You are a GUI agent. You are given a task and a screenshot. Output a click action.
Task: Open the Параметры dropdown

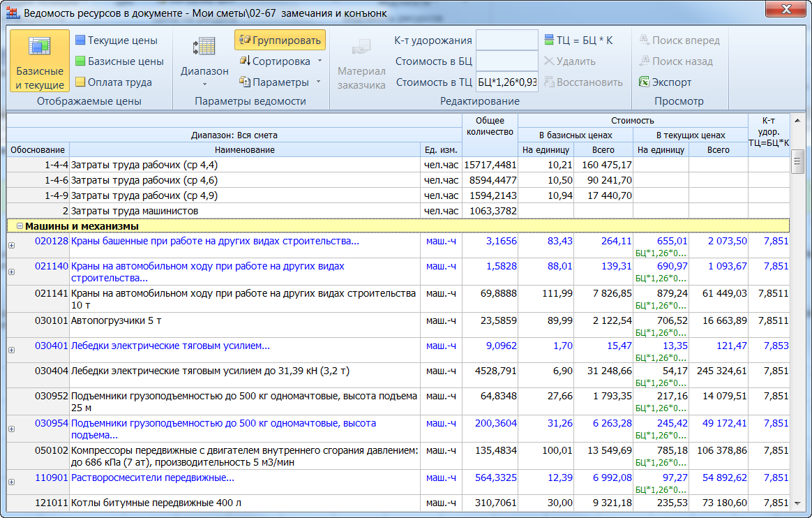pos(280,82)
